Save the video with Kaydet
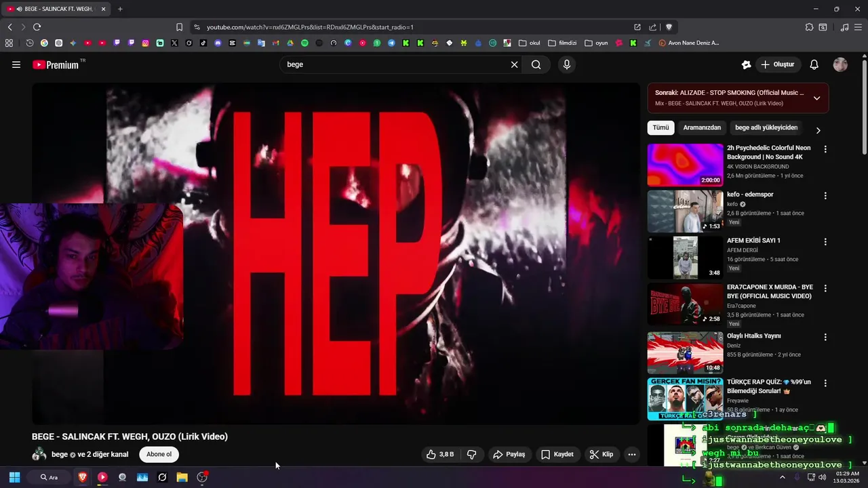 (557, 454)
